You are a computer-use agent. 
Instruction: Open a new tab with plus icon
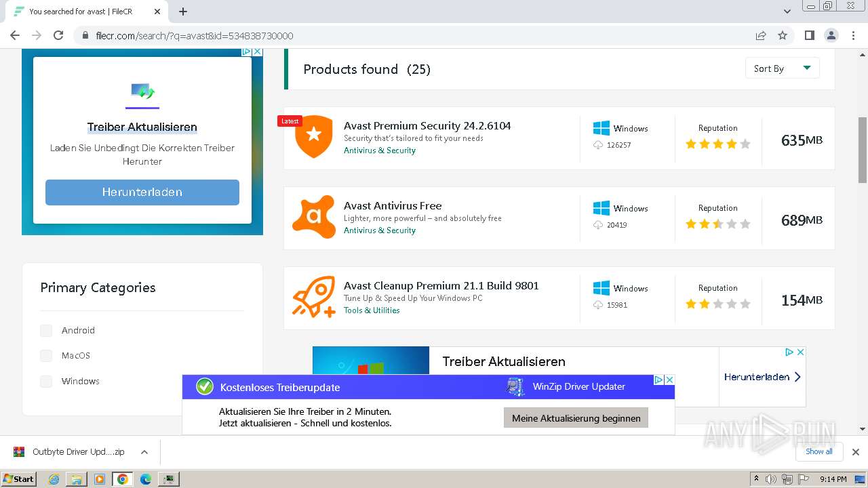[183, 12]
